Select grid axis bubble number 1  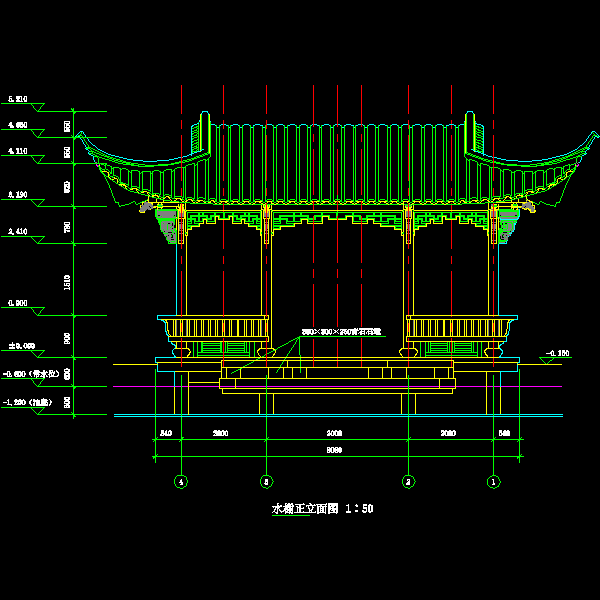click(492, 481)
